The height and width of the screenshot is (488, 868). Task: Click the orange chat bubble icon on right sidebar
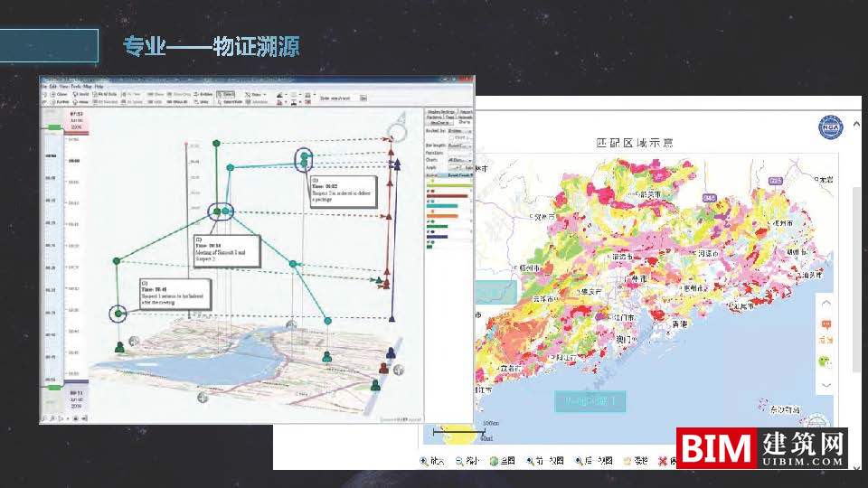pyautogui.click(x=826, y=324)
